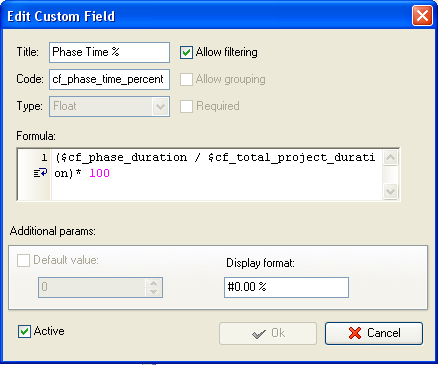Viewport: 438px width, 365px height.
Task: Click the red X icon on Cancel
Action: tap(355, 333)
